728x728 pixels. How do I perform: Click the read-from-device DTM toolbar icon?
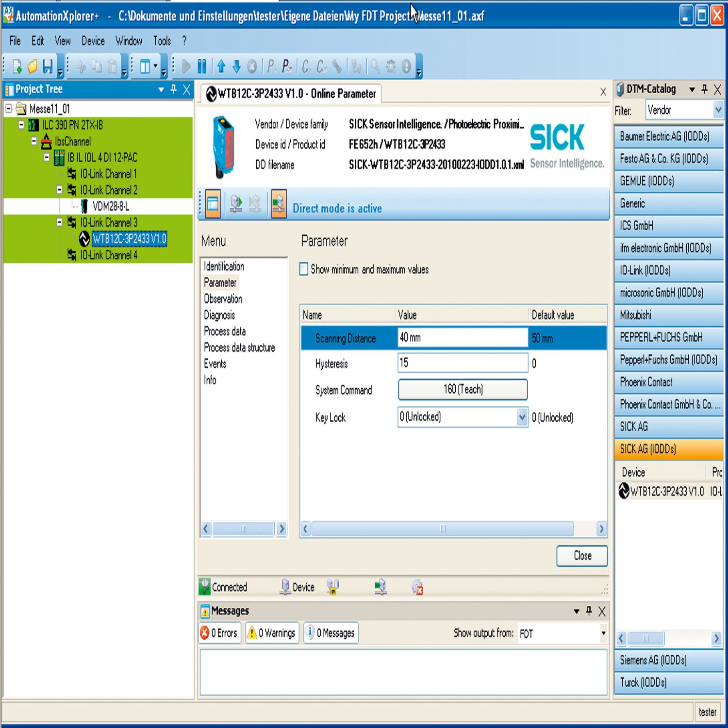pos(236,204)
